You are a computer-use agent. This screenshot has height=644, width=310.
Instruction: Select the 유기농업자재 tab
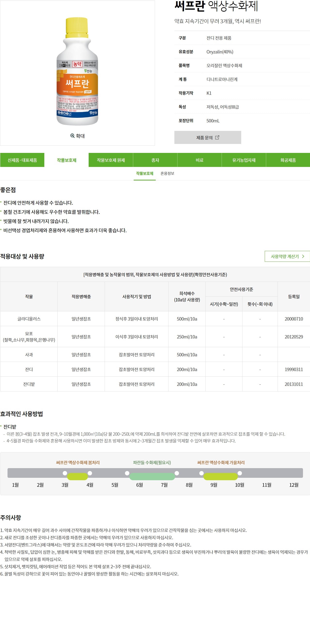pyautogui.click(x=244, y=160)
